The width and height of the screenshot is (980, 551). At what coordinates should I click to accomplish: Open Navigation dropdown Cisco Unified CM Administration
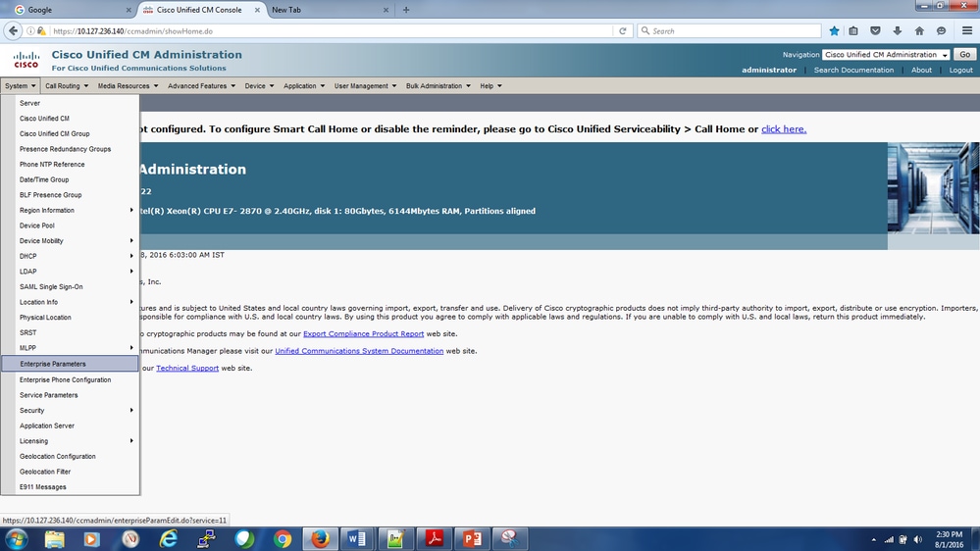click(x=886, y=55)
